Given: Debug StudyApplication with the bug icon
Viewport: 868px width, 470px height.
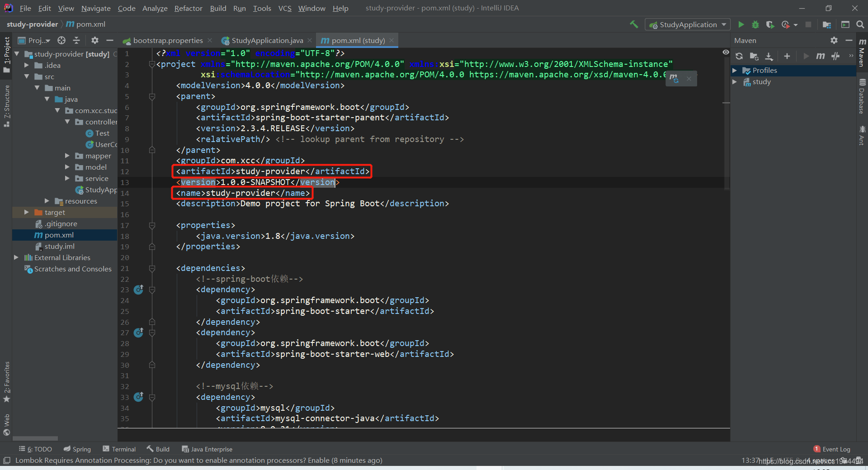Looking at the screenshot, I should click(x=755, y=24).
